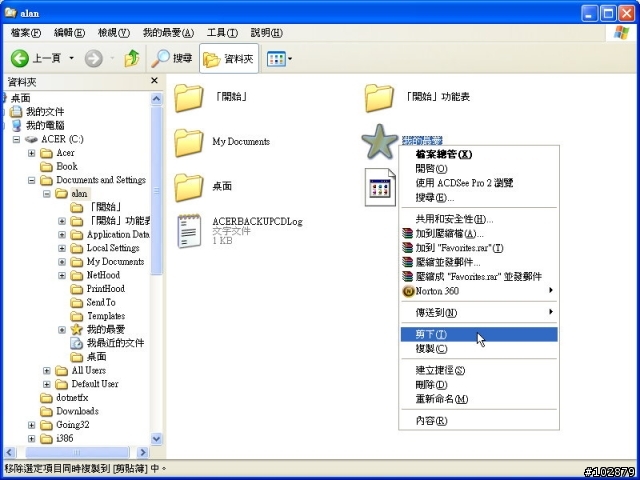Open the 說明(H) menu

pyautogui.click(x=266, y=33)
